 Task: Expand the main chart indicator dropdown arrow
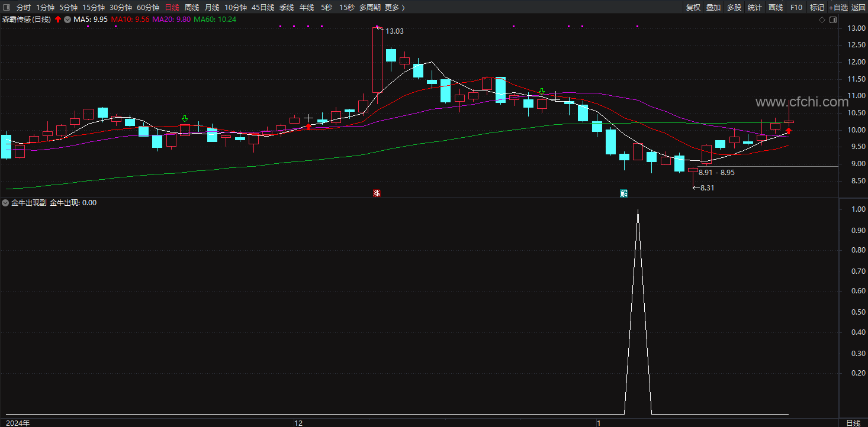coord(67,20)
